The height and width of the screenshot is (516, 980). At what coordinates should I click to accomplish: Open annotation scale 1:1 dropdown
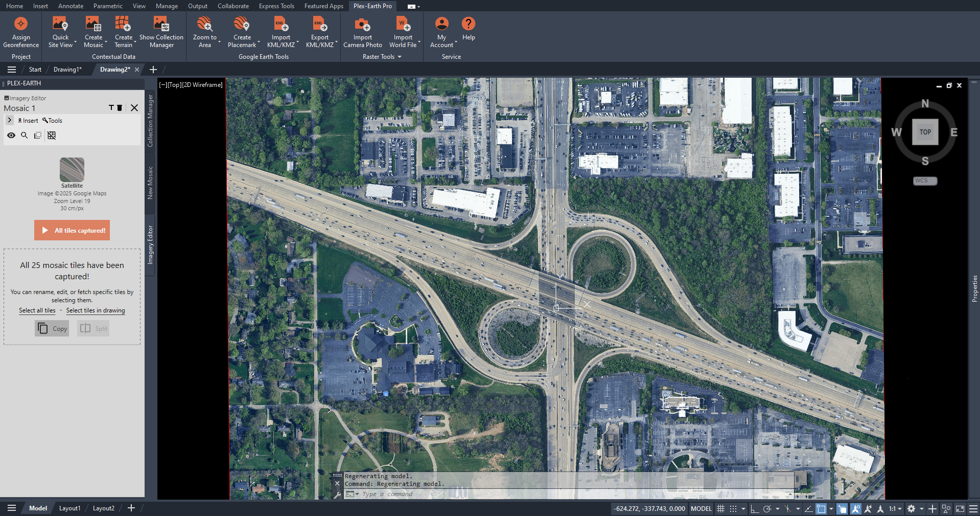(895, 509)
